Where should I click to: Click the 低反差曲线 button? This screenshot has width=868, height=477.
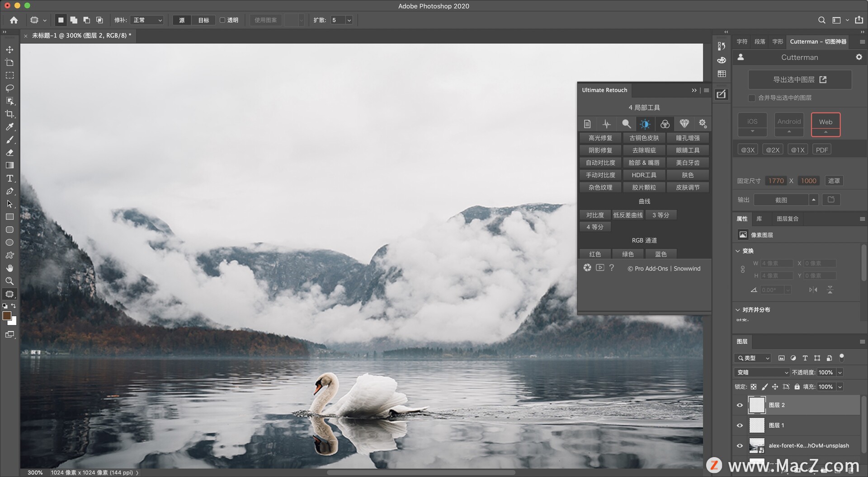[x=627, y=215]
